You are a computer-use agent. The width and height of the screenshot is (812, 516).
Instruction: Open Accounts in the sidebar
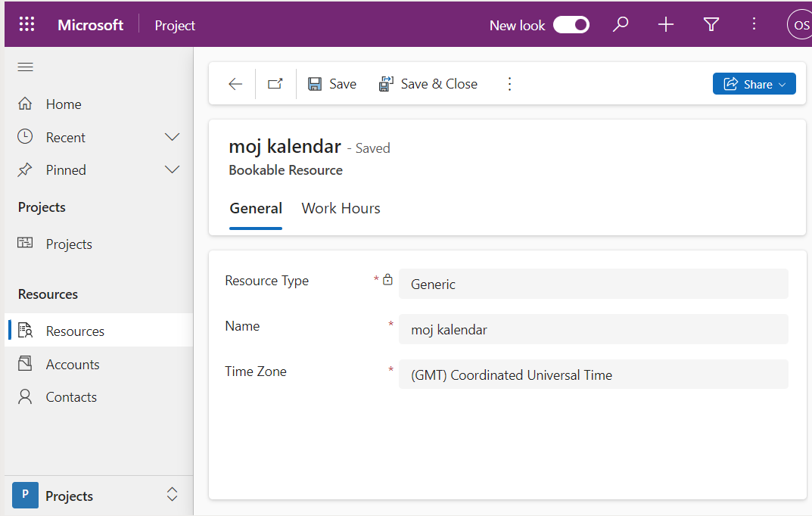(x=72, y=364)
